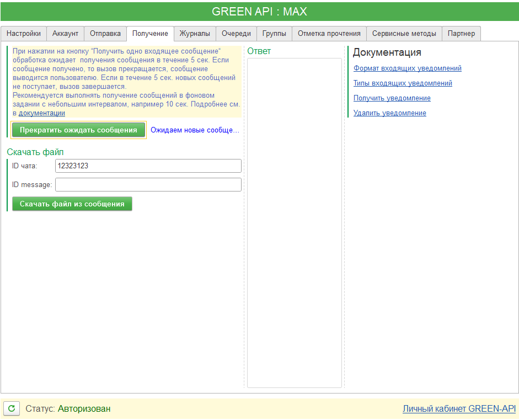Select the Сервисные методы tab
This screenshot has height=420, width=519.
click(404, 34)
